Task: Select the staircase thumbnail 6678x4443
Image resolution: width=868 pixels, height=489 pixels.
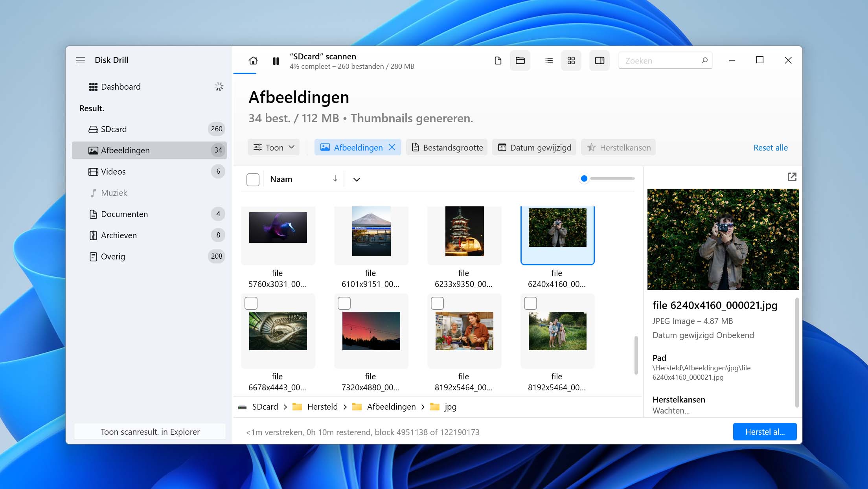Action: [278, 331]
